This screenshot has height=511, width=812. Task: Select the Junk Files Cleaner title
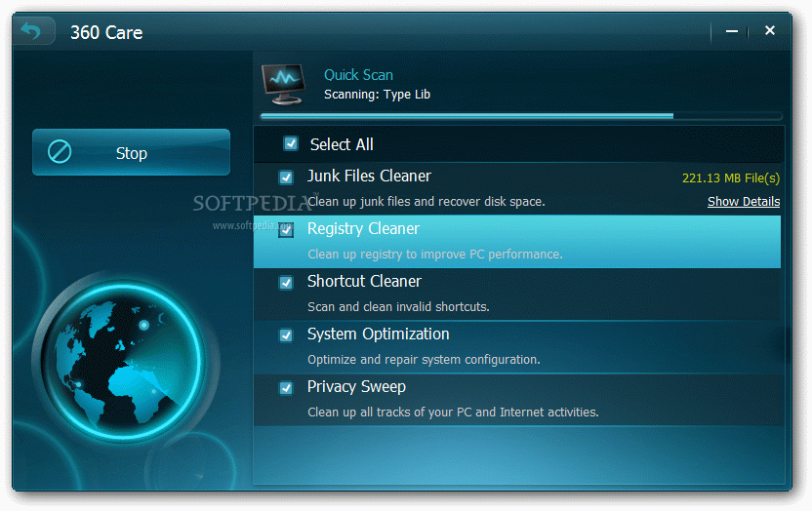369,177
